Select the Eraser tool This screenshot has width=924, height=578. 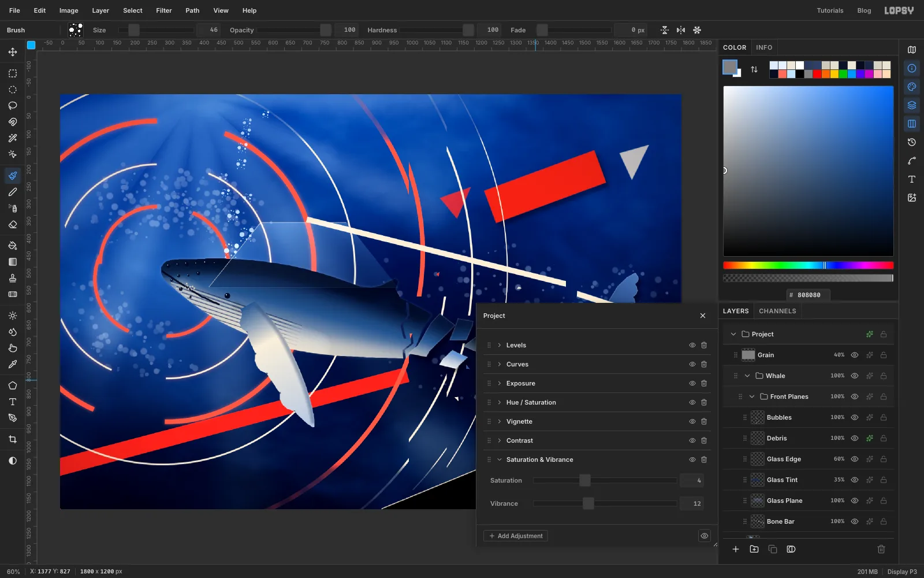click(x=13, y=224)
